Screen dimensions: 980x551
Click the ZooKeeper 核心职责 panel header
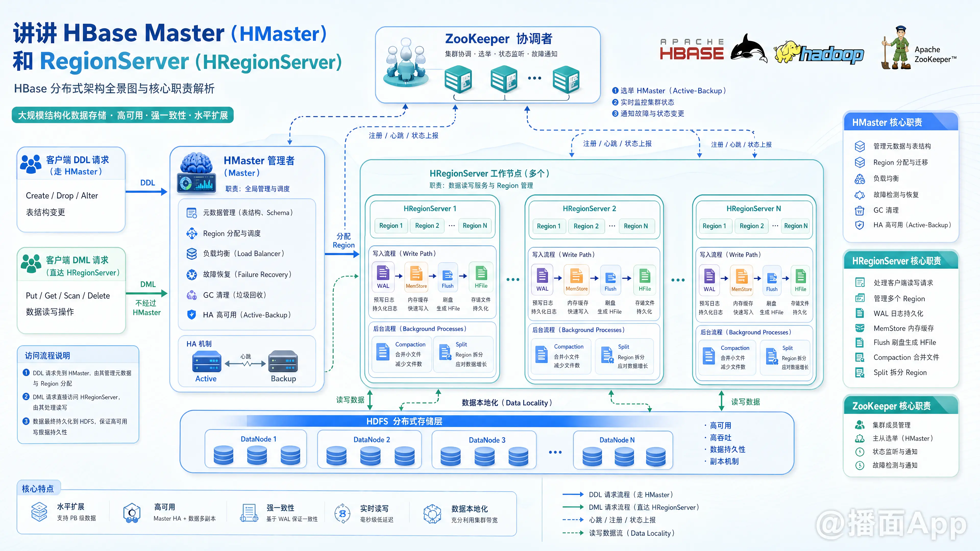[x=900, y=406]
